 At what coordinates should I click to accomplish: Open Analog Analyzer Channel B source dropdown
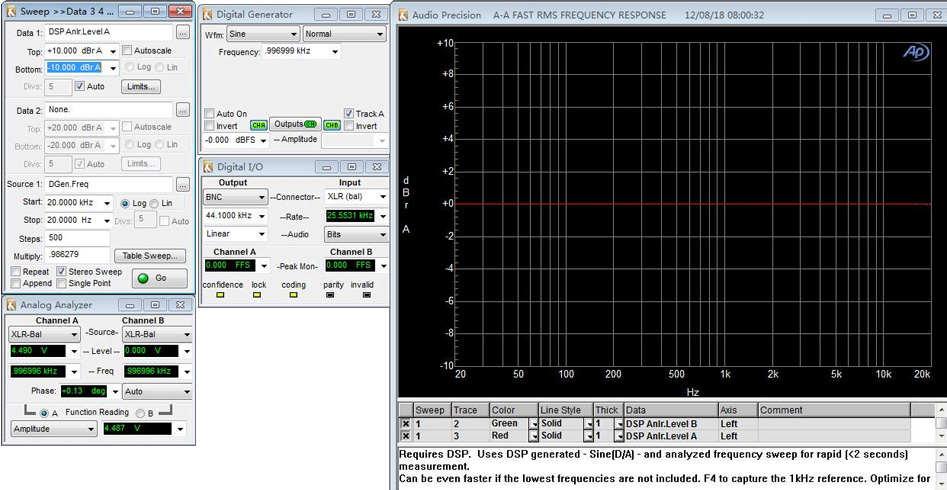coord(157,334)
